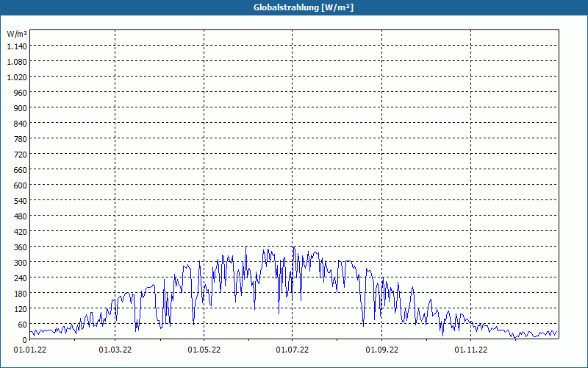Click the 660 y-axis value

[21, 170]
